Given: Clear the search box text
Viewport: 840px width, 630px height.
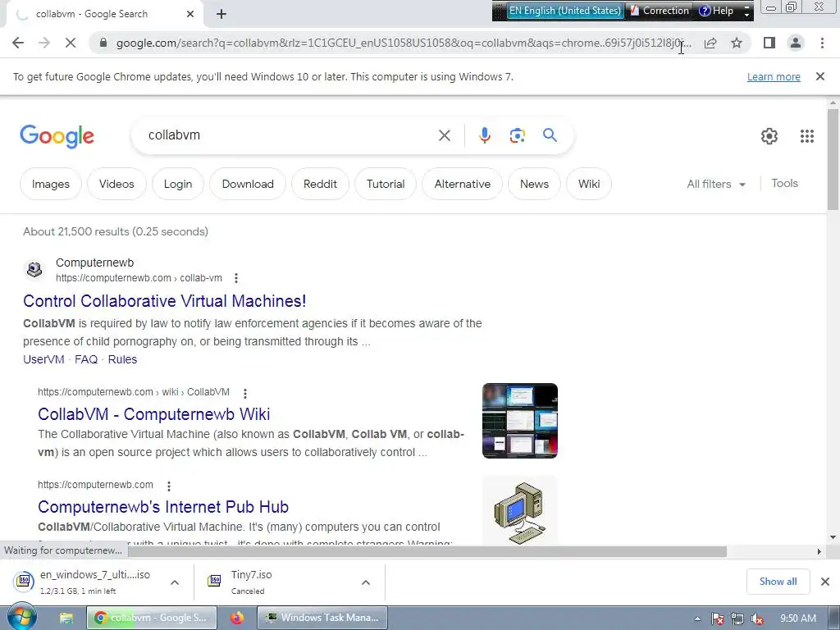Looking at the screenshot, I should (444, 135).
